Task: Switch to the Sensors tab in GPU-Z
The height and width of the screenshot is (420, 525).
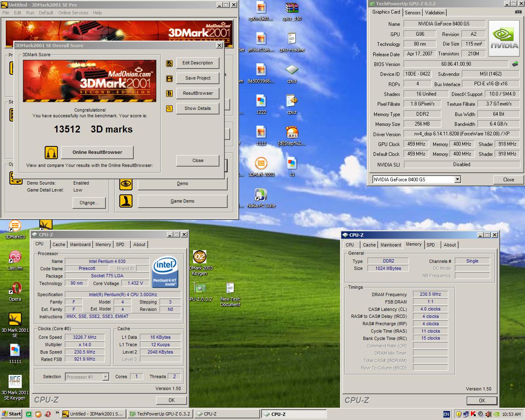Action: point(413,13)
